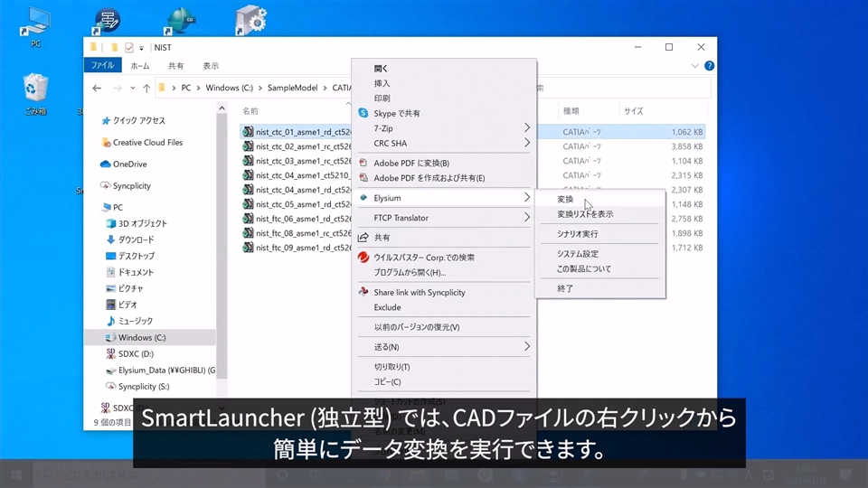Sort files by the 名前 column header
The height and width of the screenshot is (488, 868).
(250, 111)
